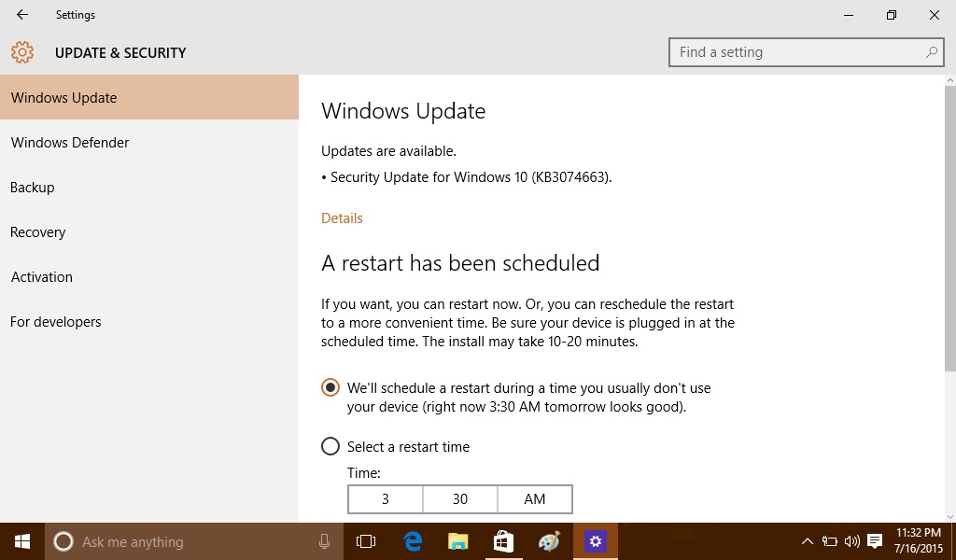Open the AM/PM picker

[535, 499]
